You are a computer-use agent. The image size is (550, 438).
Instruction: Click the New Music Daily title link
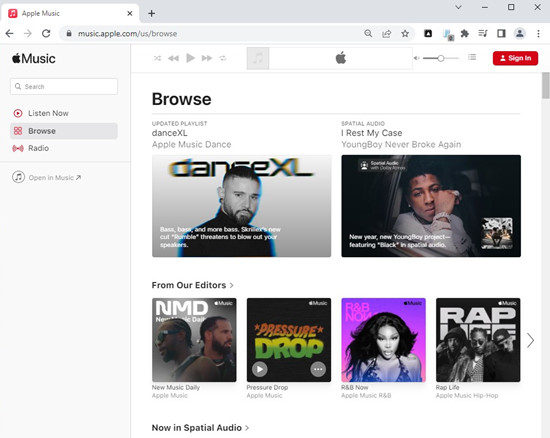(x=176, y=388)
